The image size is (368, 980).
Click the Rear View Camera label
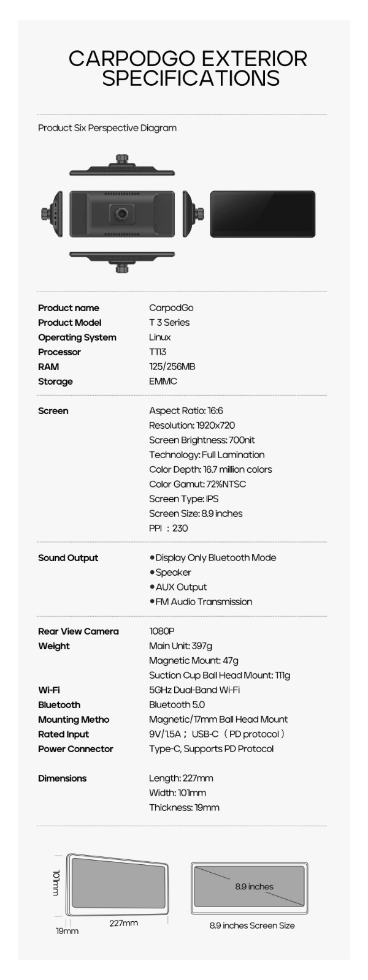tap(79, 631)
